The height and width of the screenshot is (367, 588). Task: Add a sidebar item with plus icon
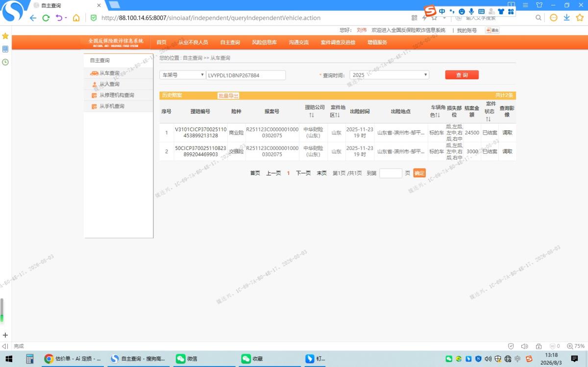coord(5,335)
